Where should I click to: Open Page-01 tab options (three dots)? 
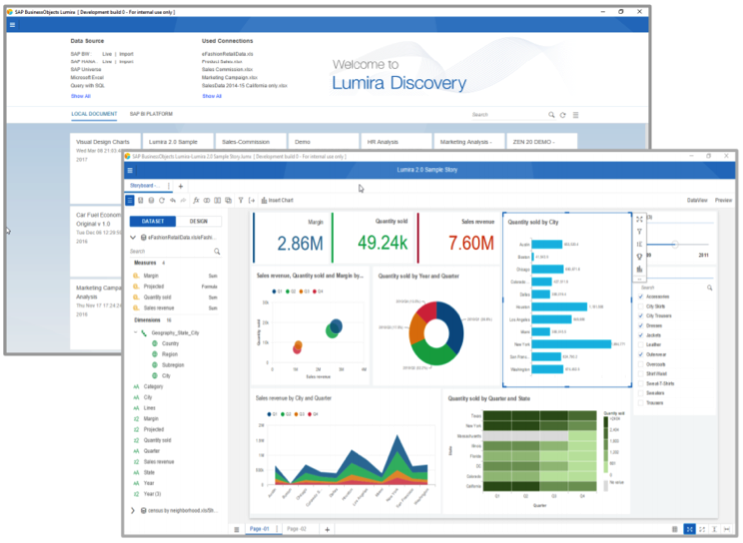tap(276, 529)
